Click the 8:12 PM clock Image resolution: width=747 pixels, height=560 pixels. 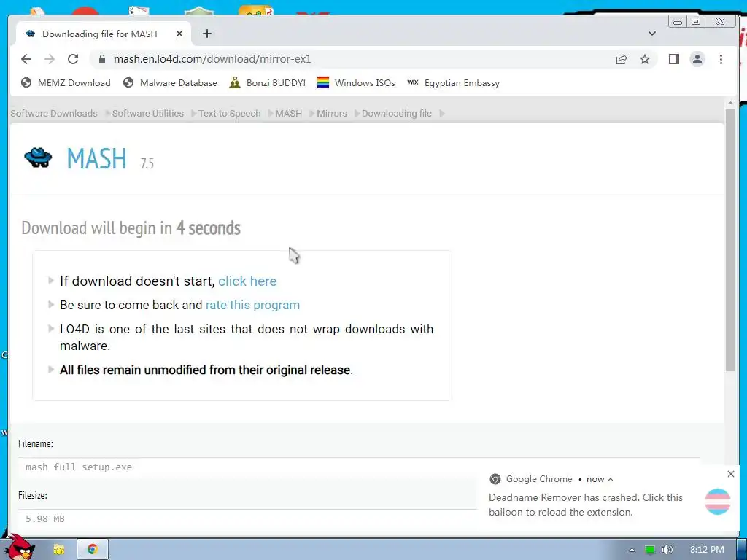pyautogui.click(x=707, y=550)
